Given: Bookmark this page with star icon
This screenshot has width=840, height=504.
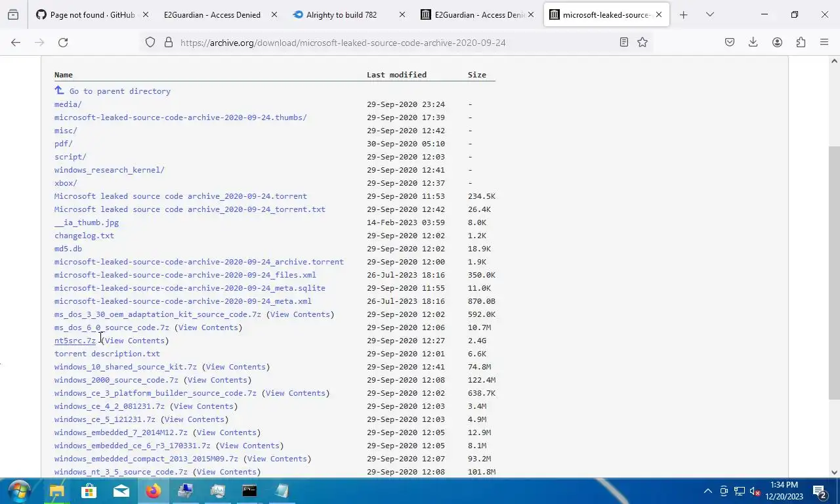Looking at the screenshot, I should [x=642, y=42].
